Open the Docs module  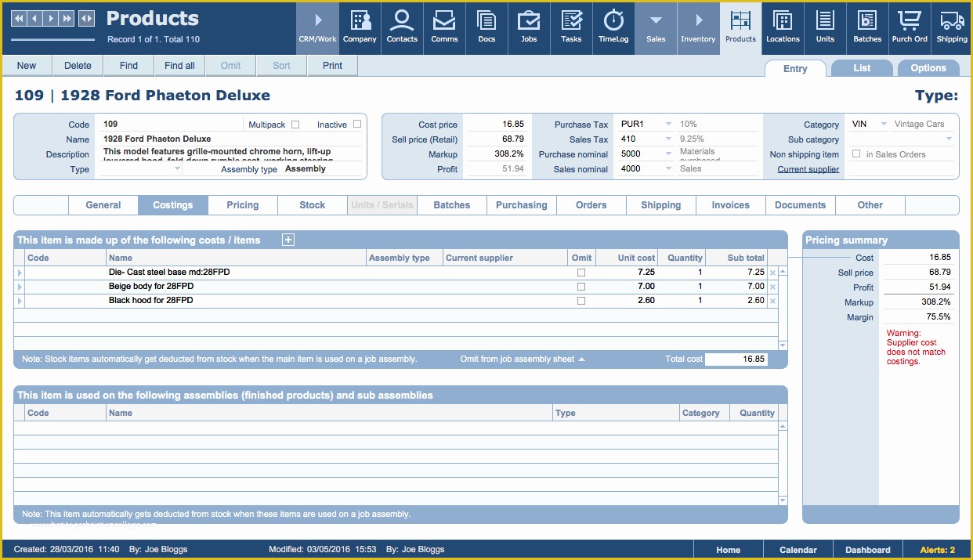(486, 27)
